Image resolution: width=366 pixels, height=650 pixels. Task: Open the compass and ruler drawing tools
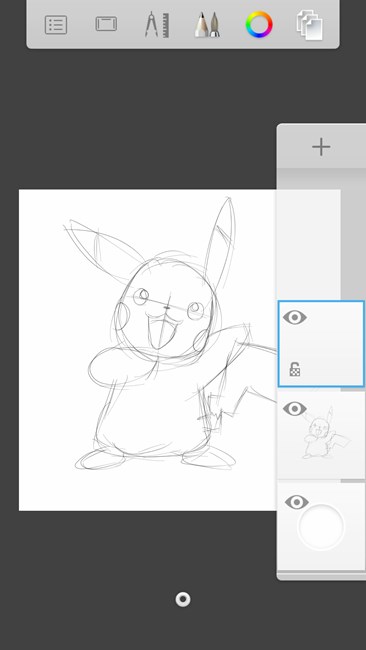pos(157,24)
